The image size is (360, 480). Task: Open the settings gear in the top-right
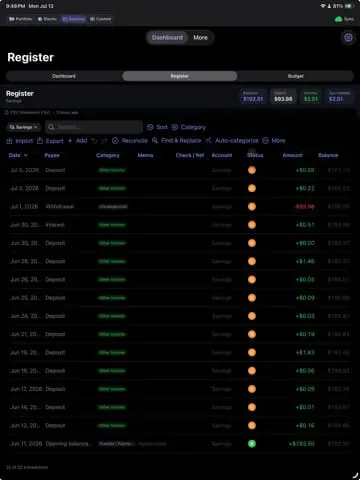pyautogui.click(x=348, y=38)
